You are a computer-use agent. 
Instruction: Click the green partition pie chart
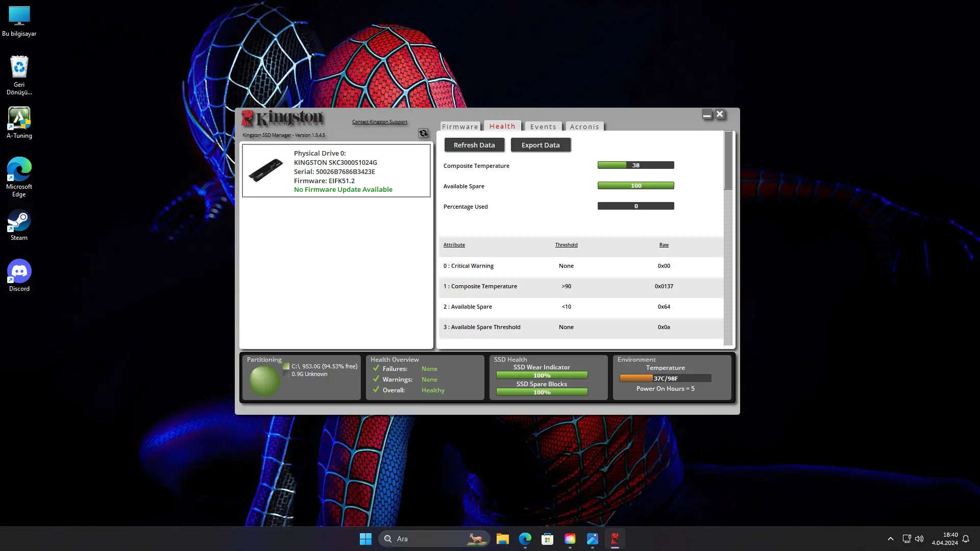[264, 381]
